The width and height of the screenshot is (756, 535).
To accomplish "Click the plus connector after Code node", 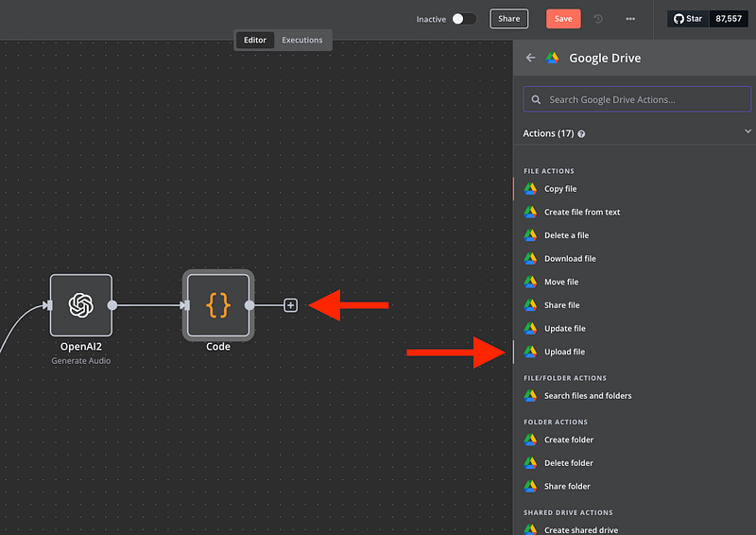I will (x=291, y=305).
